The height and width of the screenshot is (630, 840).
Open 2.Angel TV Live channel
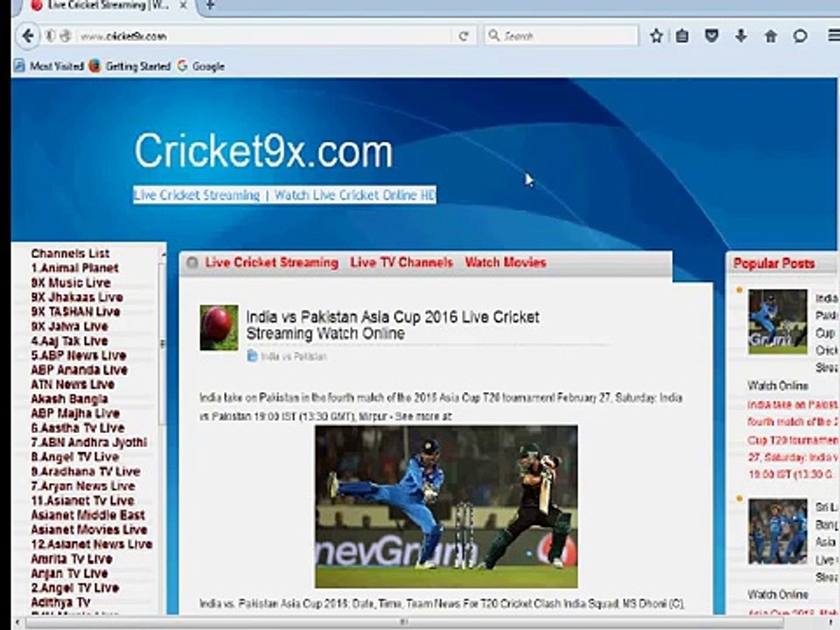75,588
